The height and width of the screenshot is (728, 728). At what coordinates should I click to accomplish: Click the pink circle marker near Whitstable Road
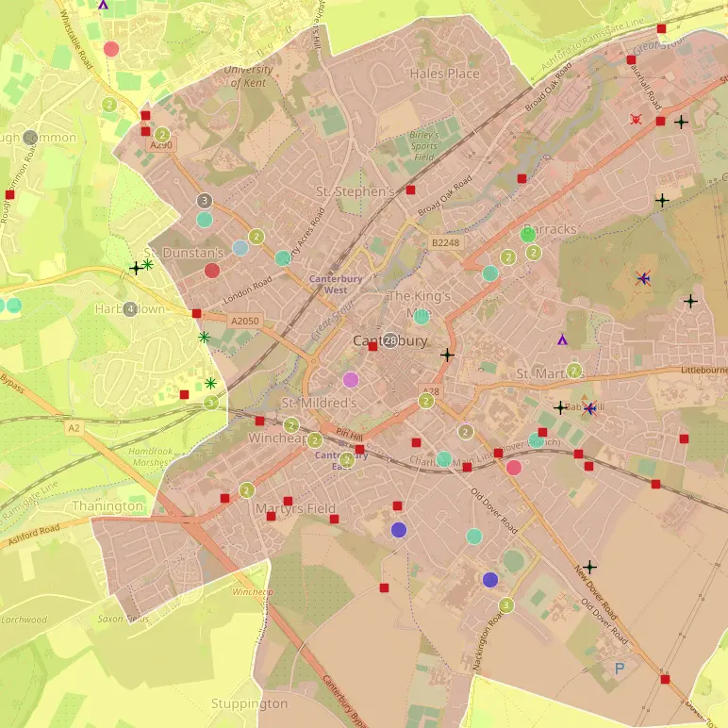coord(111,49)
